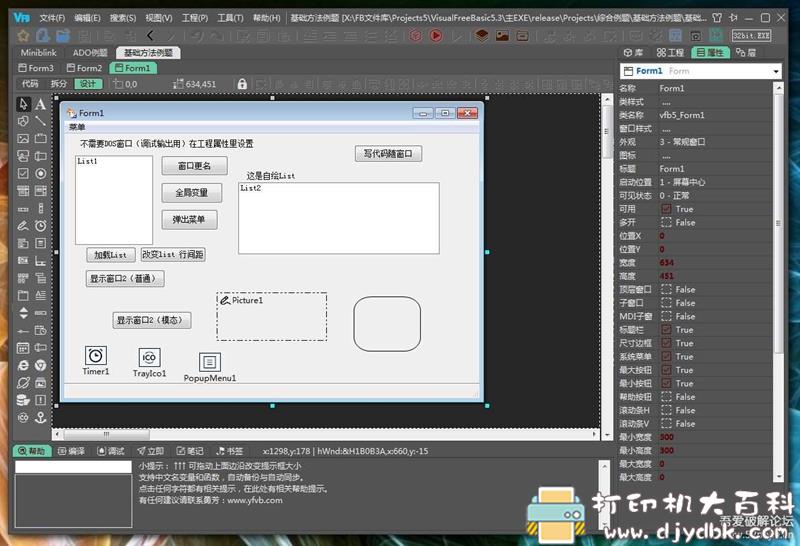Select the Image control tool in toolbox
800x546 pixels.
23,139
